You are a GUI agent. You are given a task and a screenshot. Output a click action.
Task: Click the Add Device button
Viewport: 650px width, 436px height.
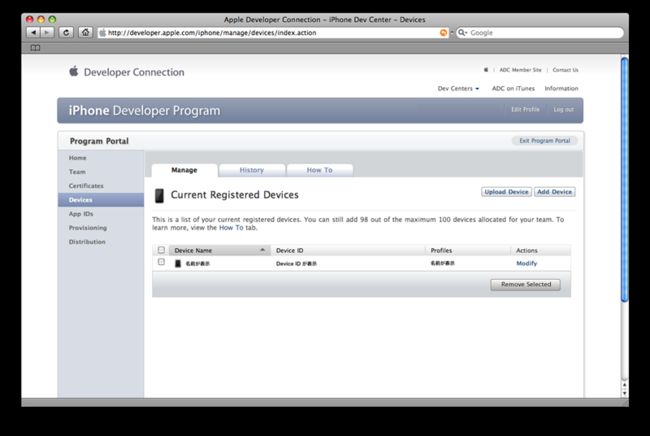click(555, 192)
